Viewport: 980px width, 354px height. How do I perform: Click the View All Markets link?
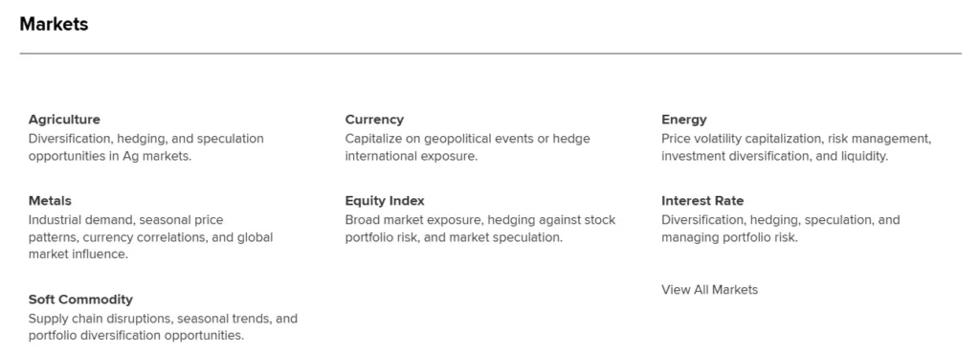[709, 290]
